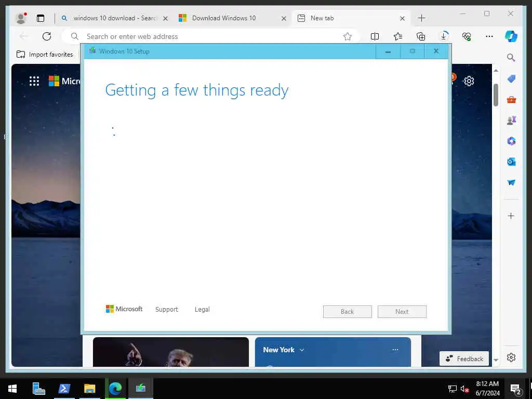Switch to windows 10 download search tab
532x399 pixels.
tap(114, 18)
